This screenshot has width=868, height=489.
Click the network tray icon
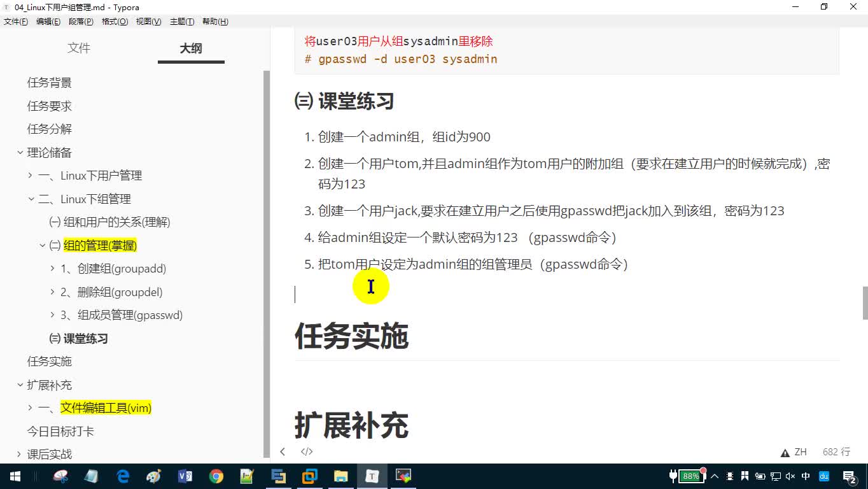pos(776,476)
